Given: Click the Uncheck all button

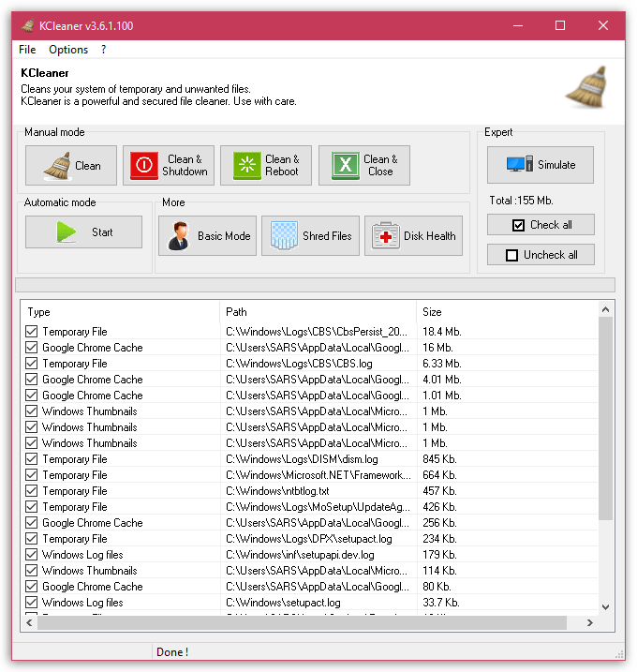Looking at the screenshot, I should point(541,255).
